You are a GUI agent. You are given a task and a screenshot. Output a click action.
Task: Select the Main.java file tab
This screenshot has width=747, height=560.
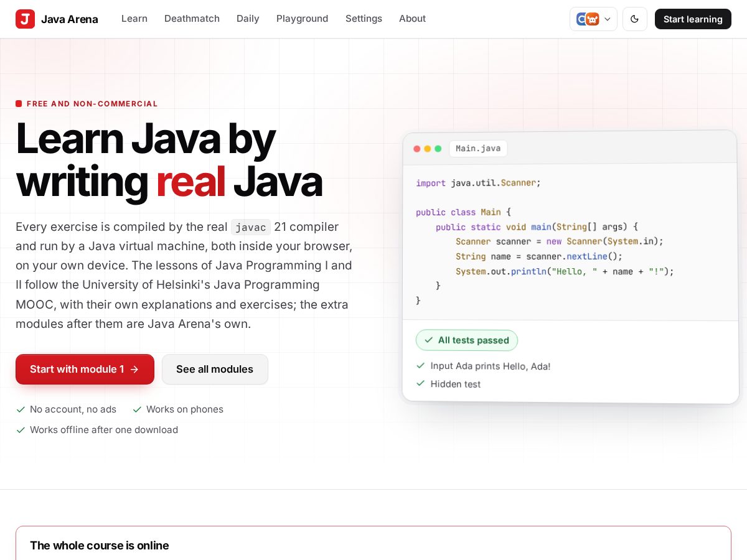(x=478, y=148)
